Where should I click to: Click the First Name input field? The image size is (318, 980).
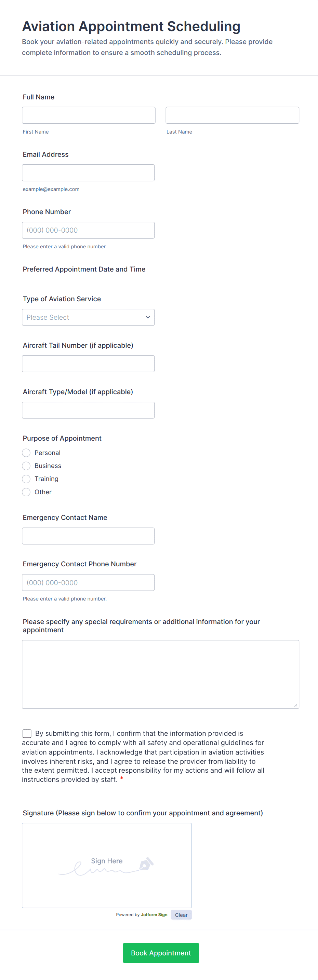88,115
